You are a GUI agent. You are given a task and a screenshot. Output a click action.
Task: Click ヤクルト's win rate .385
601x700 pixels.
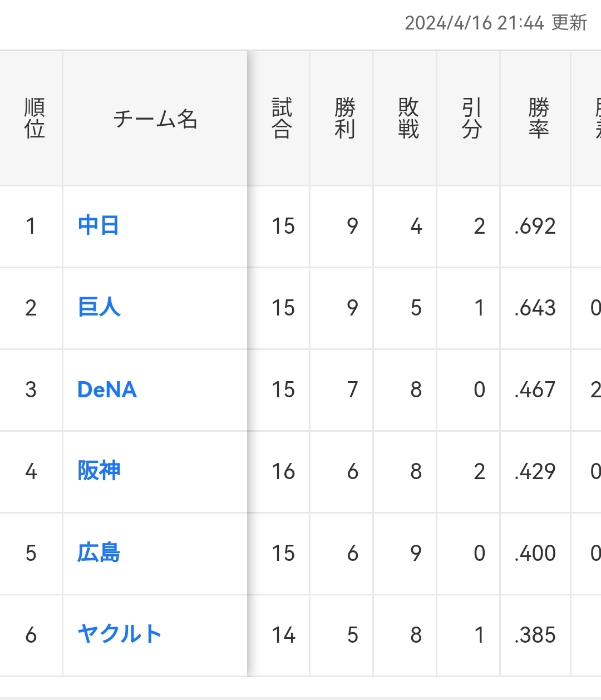pos(535,635)
